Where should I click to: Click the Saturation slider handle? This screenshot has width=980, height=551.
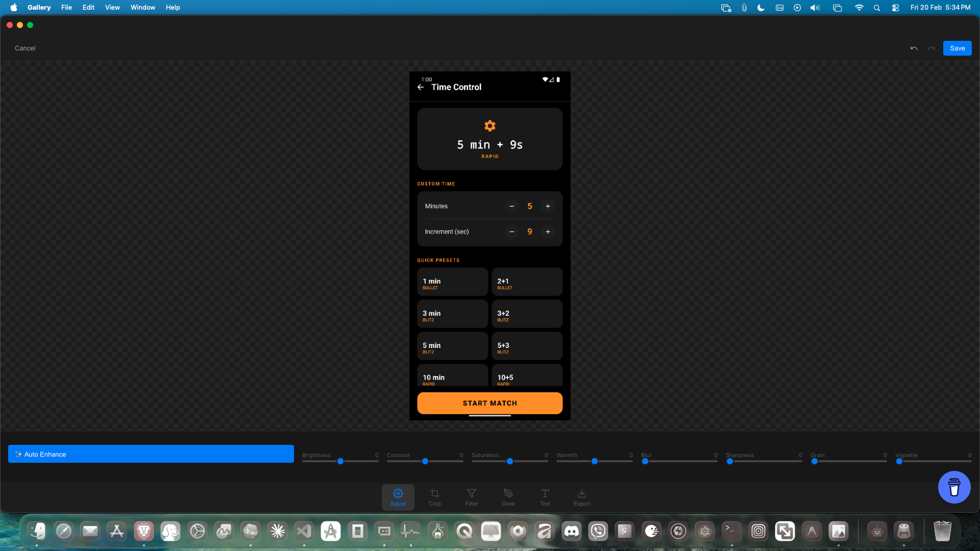[x=510, y=461]
